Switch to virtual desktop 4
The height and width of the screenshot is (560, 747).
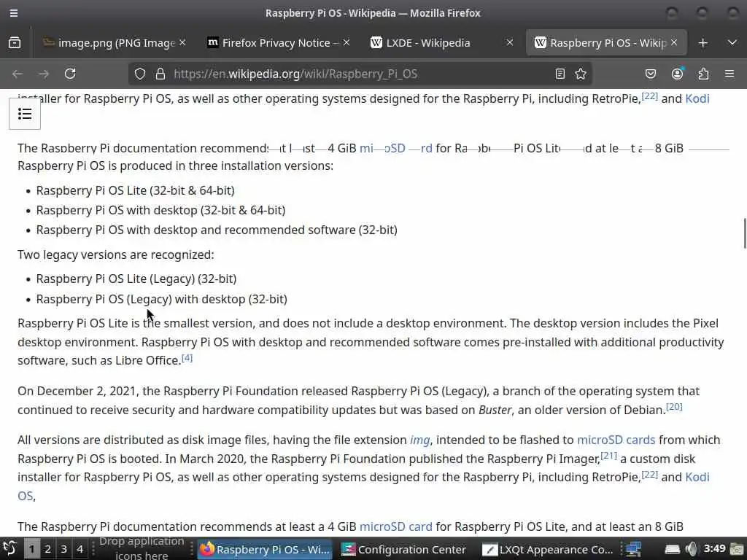(x=80, y=549)
